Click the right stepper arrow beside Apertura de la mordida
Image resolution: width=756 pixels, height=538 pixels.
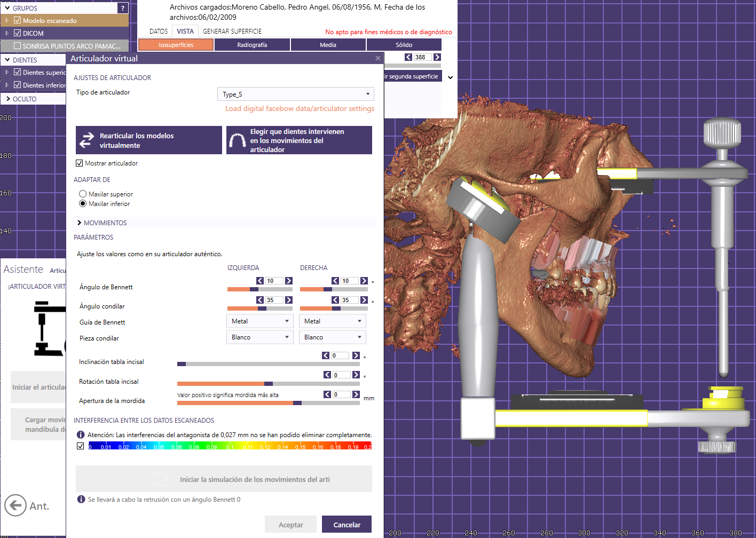tap(356, 394)
